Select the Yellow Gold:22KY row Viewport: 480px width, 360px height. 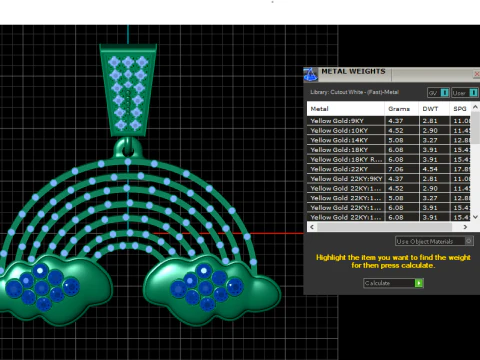click(389, 169)
